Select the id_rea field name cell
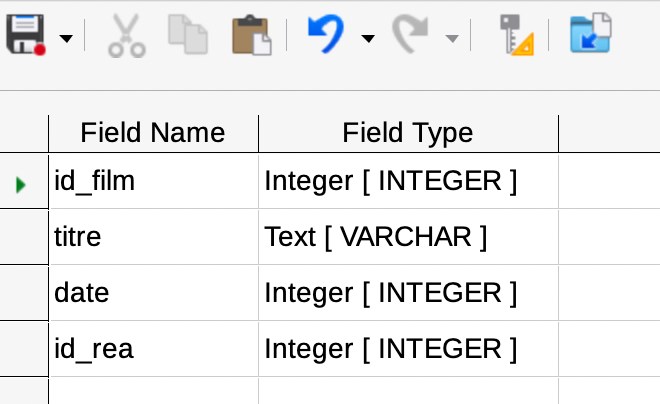 154,349
